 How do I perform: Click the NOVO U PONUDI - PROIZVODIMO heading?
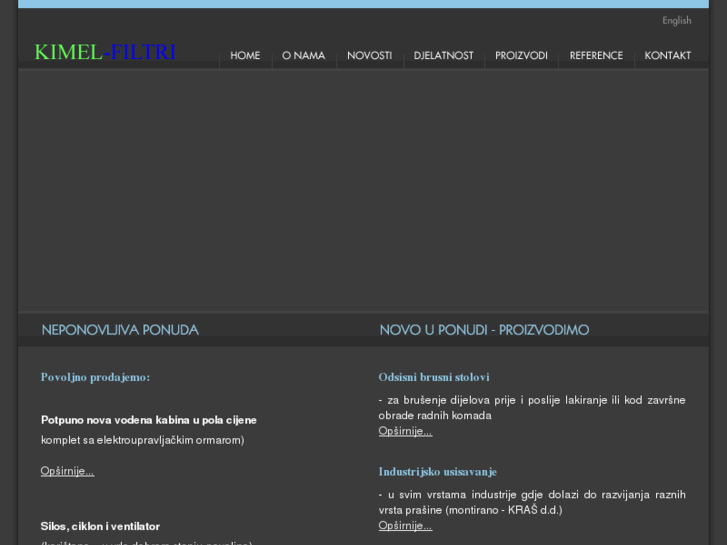485,330
